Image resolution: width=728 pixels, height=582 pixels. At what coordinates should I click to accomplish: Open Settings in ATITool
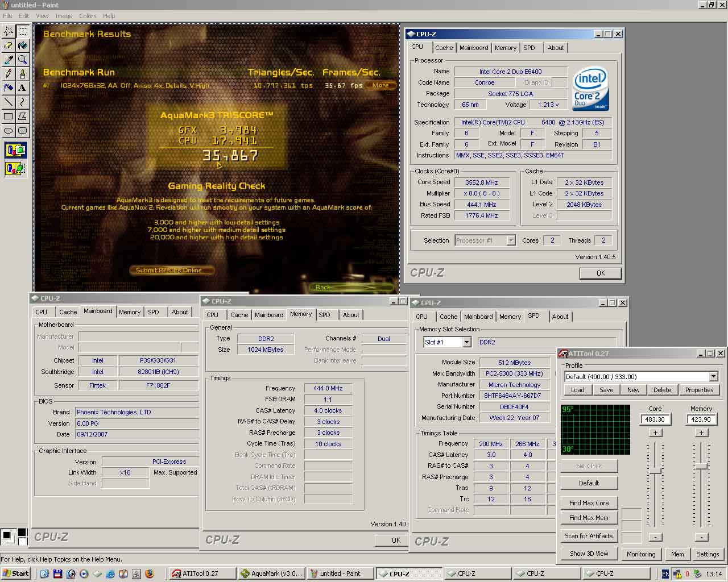click(x=708, y=554)
